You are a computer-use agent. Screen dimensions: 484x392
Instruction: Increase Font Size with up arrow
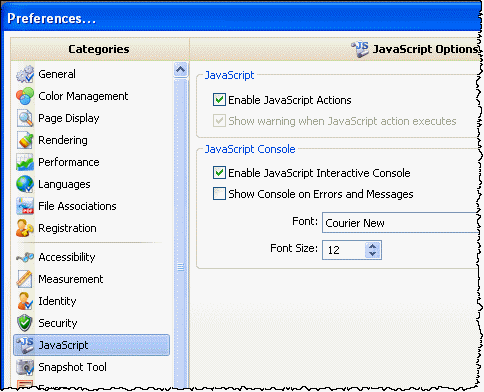tap(373, 246)
